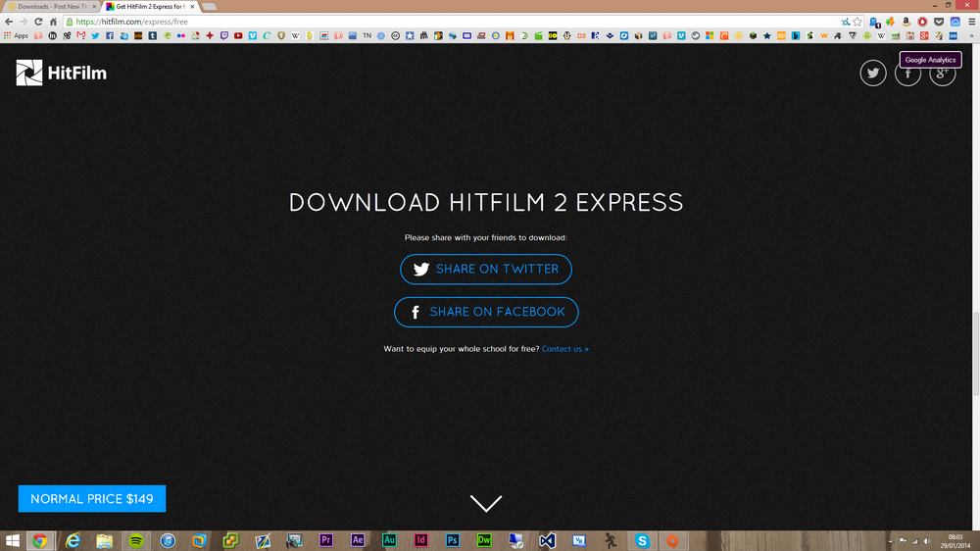Open HitFilm's Twitter page icon in header
Image resolution: width=980 pixels, height=551 pixels.
tap(872, 74)
